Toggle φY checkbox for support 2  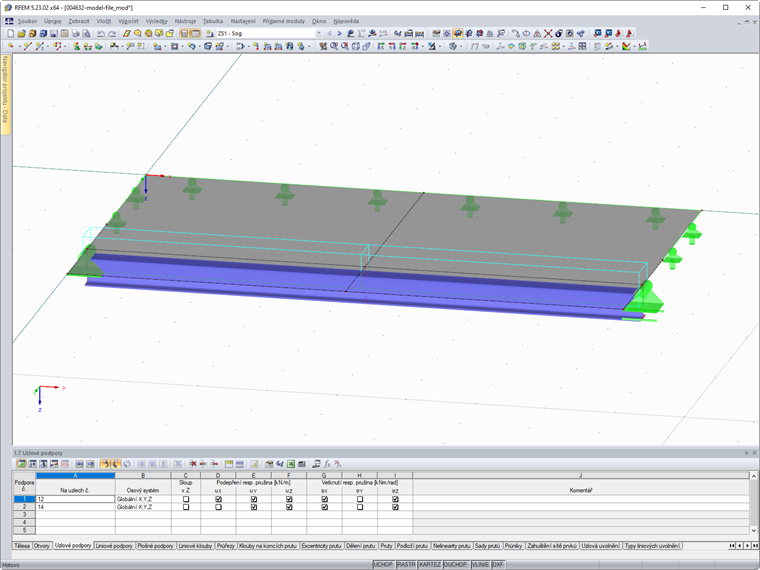[x=360, y=507]
